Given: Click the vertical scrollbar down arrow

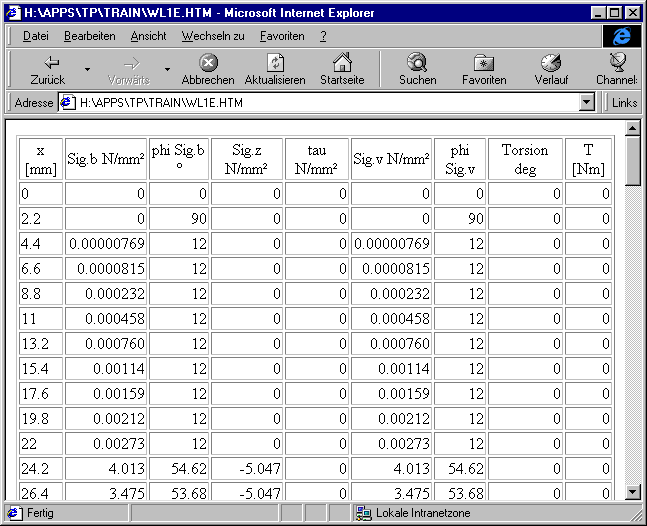Looking at the screenshot, I should tap(632, 491).
